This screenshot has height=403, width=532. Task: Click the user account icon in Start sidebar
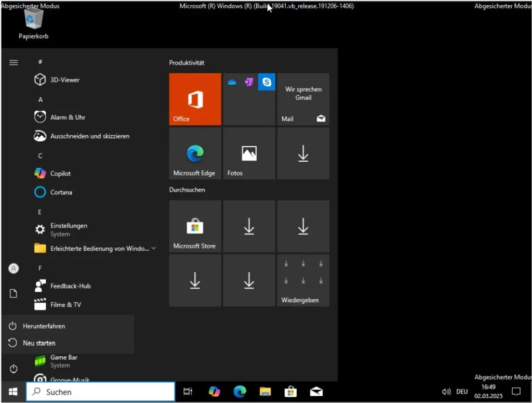click(14, 268)
